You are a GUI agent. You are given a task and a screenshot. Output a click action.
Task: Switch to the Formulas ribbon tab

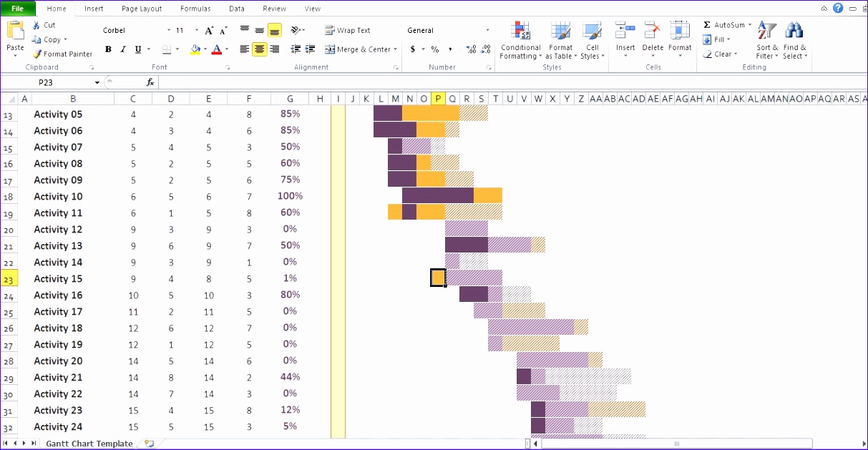tap(195, 9)
